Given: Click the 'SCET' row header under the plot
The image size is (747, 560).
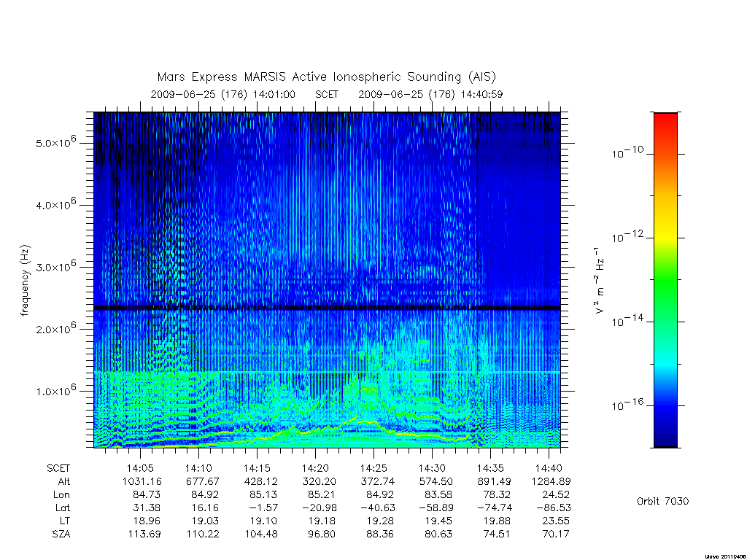Looking at the screenshot, I should (x=58, y=469).
